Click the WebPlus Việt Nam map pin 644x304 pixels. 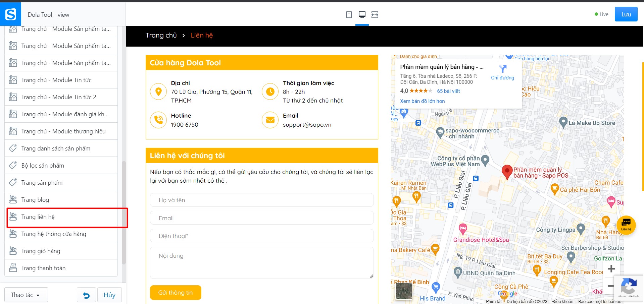pyautogui.click(x=485, y=161)
